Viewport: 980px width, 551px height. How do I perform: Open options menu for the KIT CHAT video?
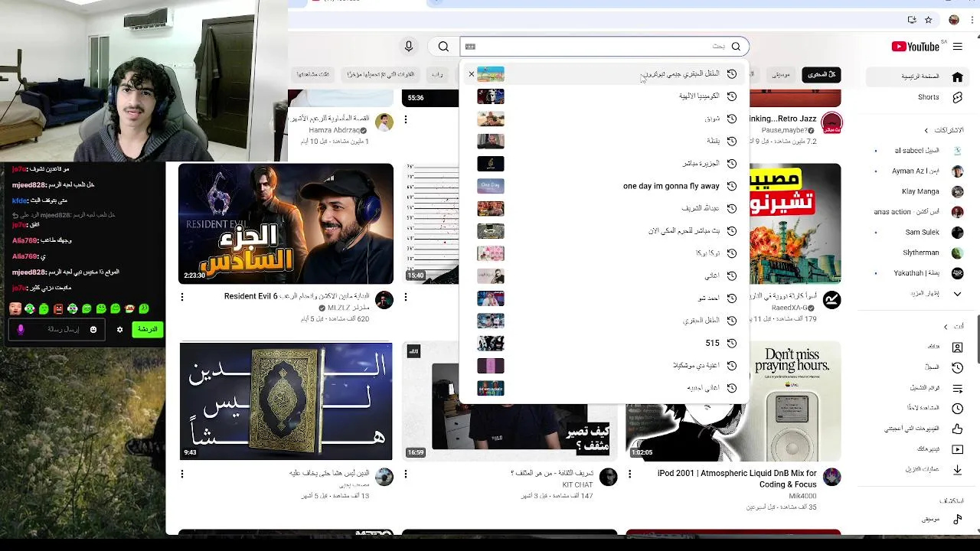[x=406, y=474]
